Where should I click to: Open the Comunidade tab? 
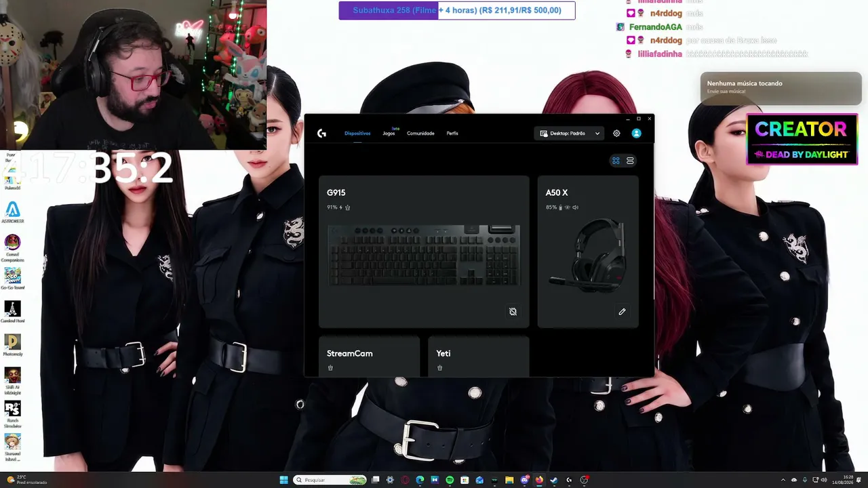pyautogui.click(x=420, y=134)
